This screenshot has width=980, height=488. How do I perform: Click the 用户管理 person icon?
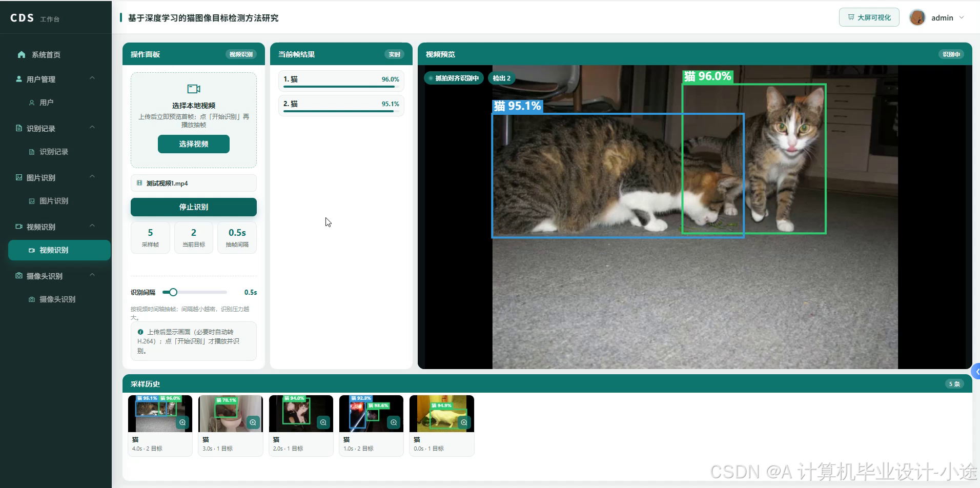pyautogui.click(x=19, y=79)
